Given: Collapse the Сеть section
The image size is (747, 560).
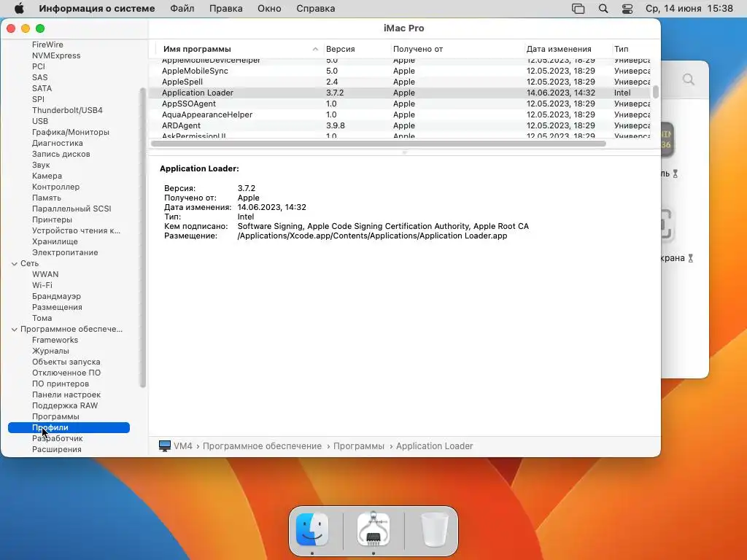Looking at the screenshot, I should (15, 263).
